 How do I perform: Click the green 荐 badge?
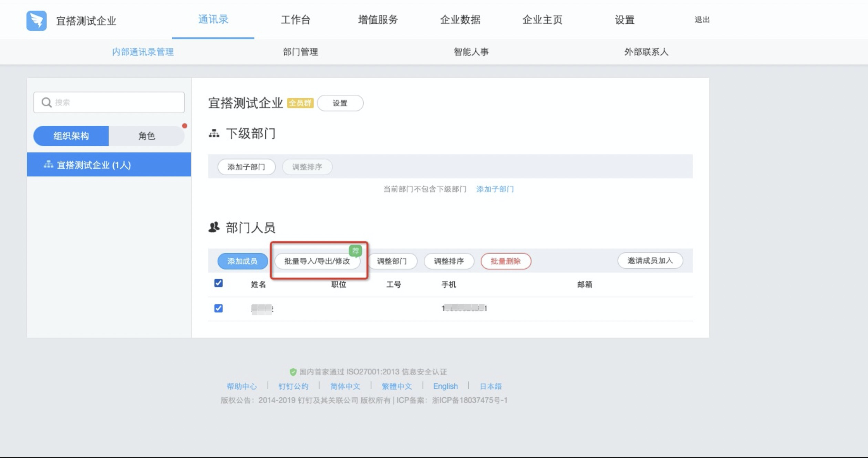355,251
